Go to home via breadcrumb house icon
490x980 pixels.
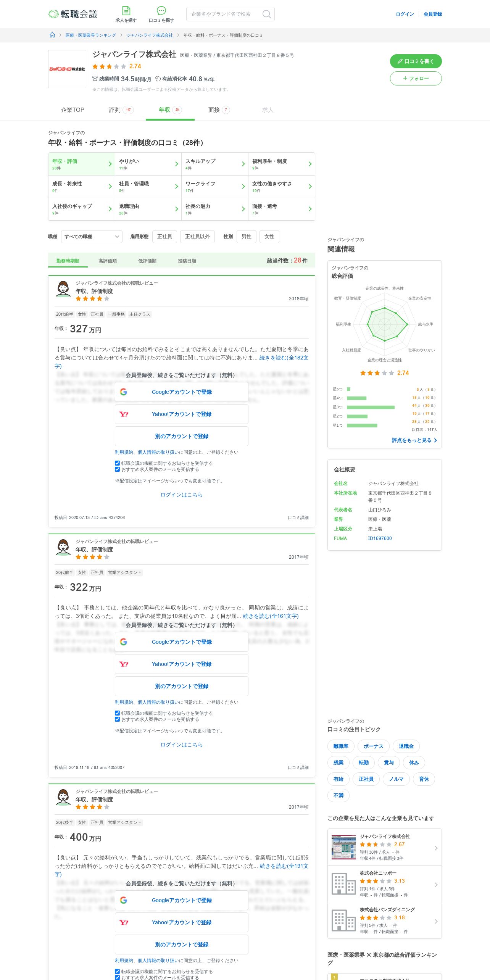[x=52, y=35]
